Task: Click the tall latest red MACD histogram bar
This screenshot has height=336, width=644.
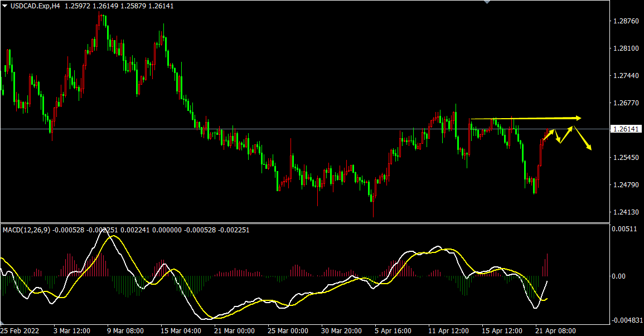Action: coord(547,265)
